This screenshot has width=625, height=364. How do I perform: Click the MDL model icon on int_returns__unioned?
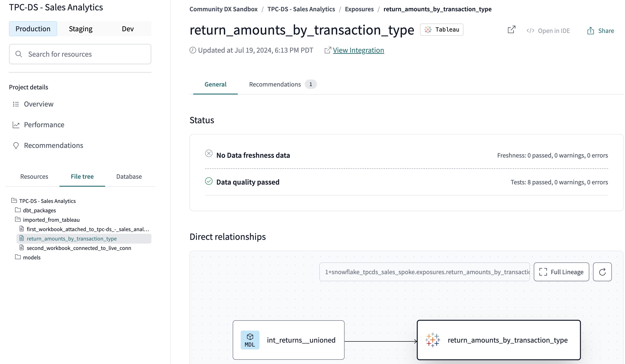(x=249, y=340)
